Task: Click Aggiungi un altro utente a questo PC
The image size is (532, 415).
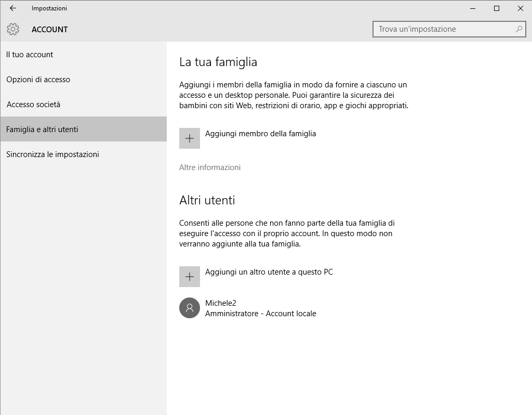Action: tap(269, 272)
